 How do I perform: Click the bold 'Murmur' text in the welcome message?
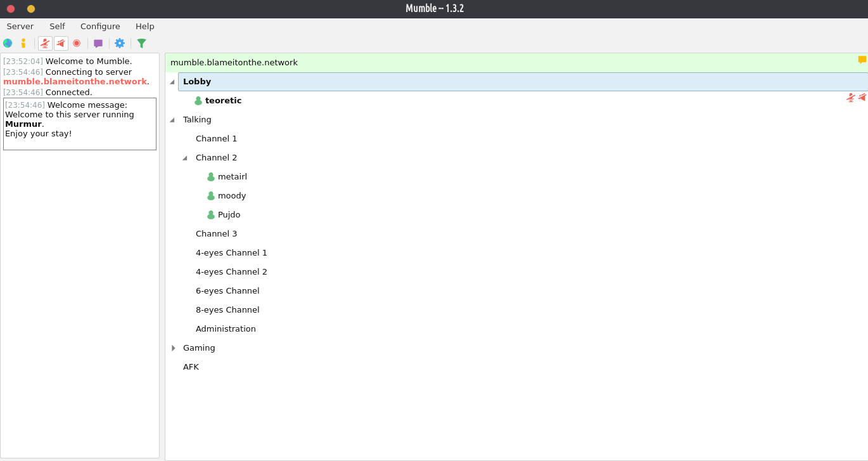23,124
